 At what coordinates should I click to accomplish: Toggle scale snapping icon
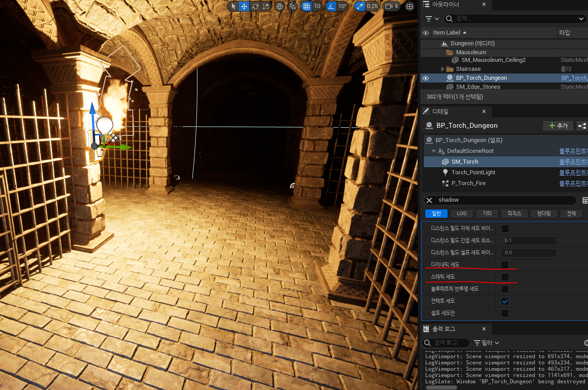pos(359,6)
